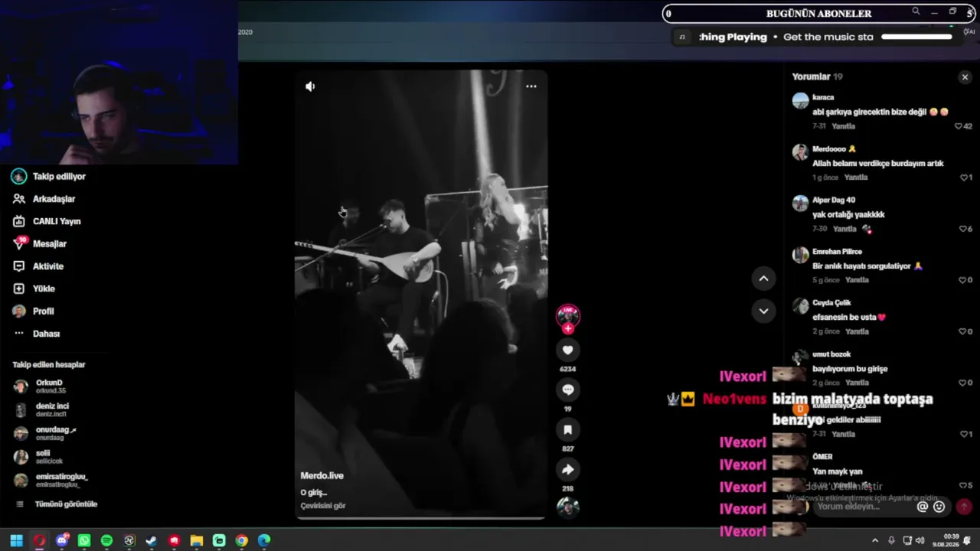Screen dimensions: 980x551
Task: Skip to the next video with down chevron
Action: [x=763, y=311]
